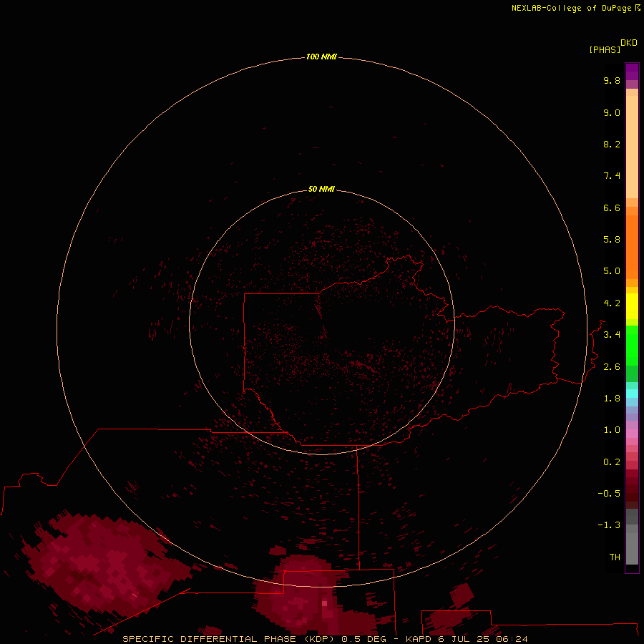Select the -0.5 scale value
This screenshot has width=644, height=644.
pos(609,494)
